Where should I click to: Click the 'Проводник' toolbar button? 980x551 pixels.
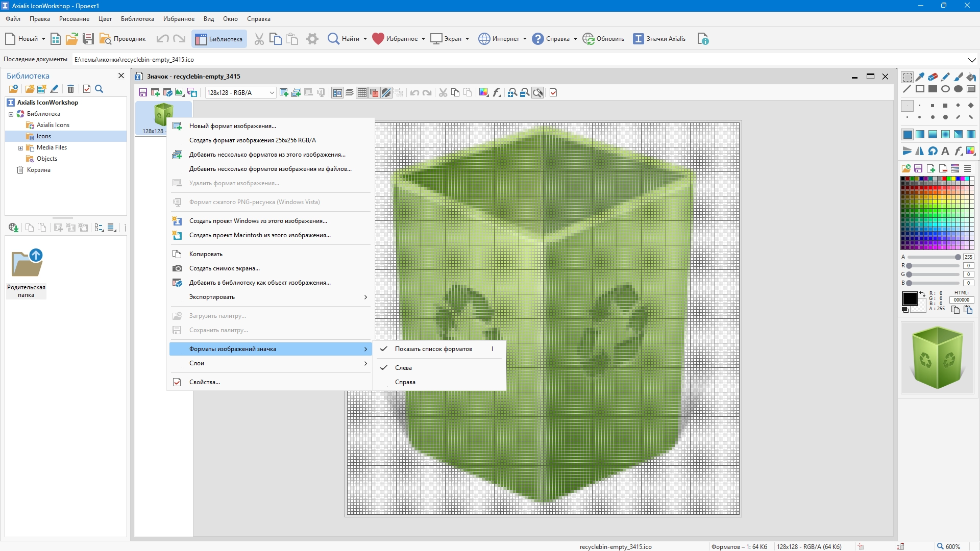(122, 39)
